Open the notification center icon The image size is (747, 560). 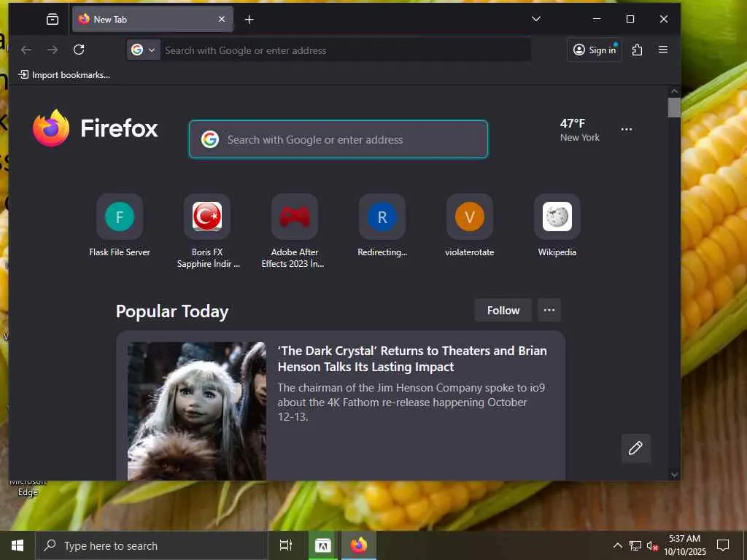(x=723, y=545)
